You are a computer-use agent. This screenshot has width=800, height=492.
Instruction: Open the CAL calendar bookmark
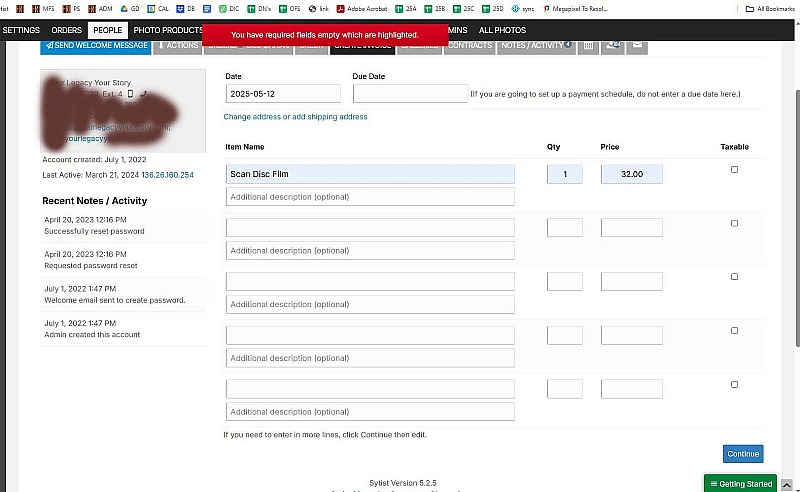158,9
